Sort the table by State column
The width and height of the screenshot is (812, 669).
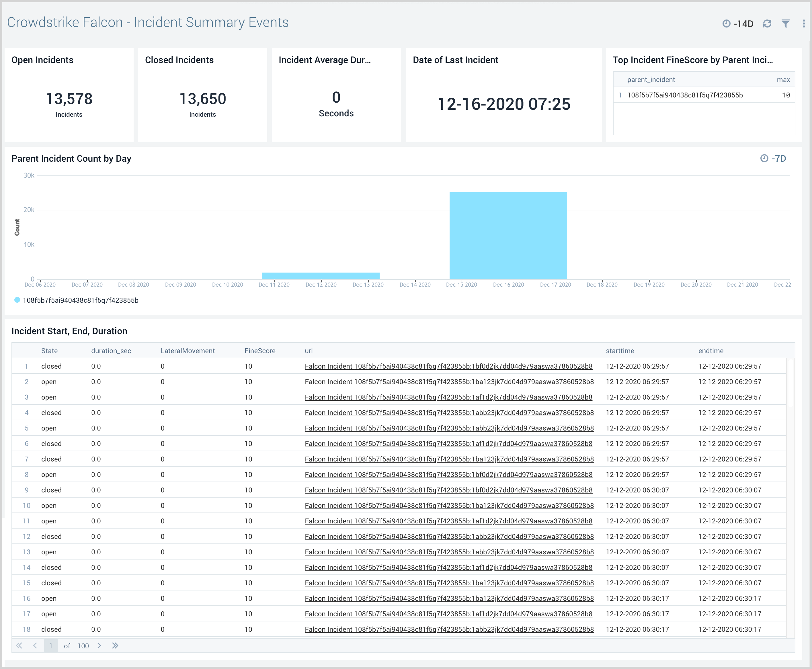[49, 351]
